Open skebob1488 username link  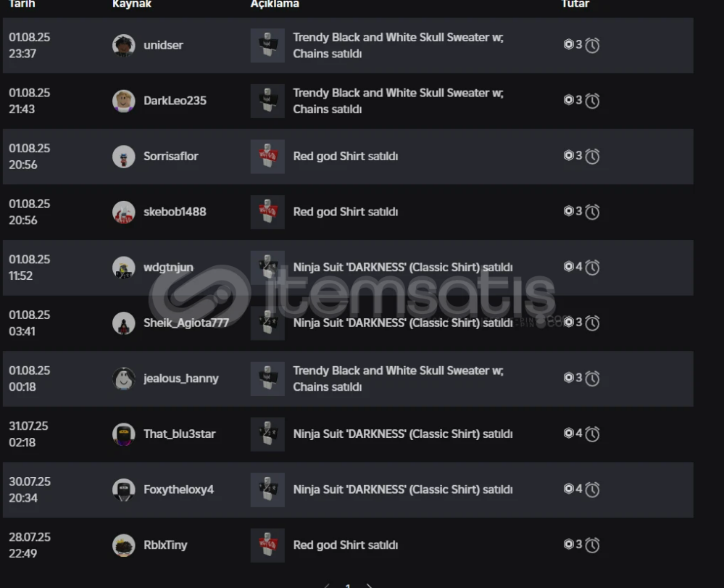[175, 212]
